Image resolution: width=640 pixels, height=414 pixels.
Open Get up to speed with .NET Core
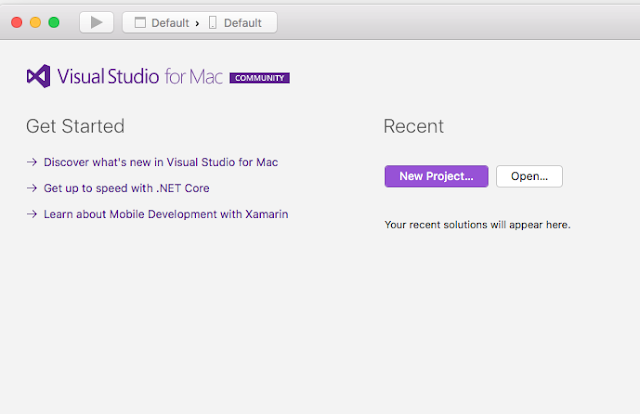click(127, 188)
